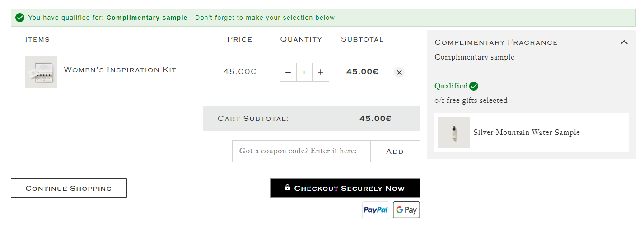This screenshot has height=231, width=644.
Task: Click the quantity number field
Action: pyautogui.click(x=304, y=72)
